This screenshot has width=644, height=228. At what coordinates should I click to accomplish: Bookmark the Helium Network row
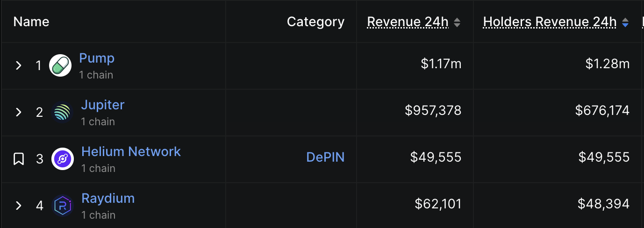(x=19, y=159)
